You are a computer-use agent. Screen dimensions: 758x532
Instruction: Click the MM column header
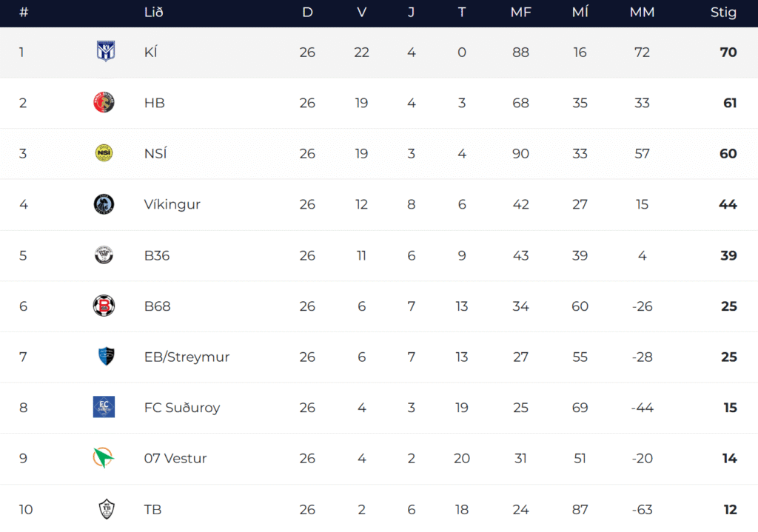click(642, 13)
